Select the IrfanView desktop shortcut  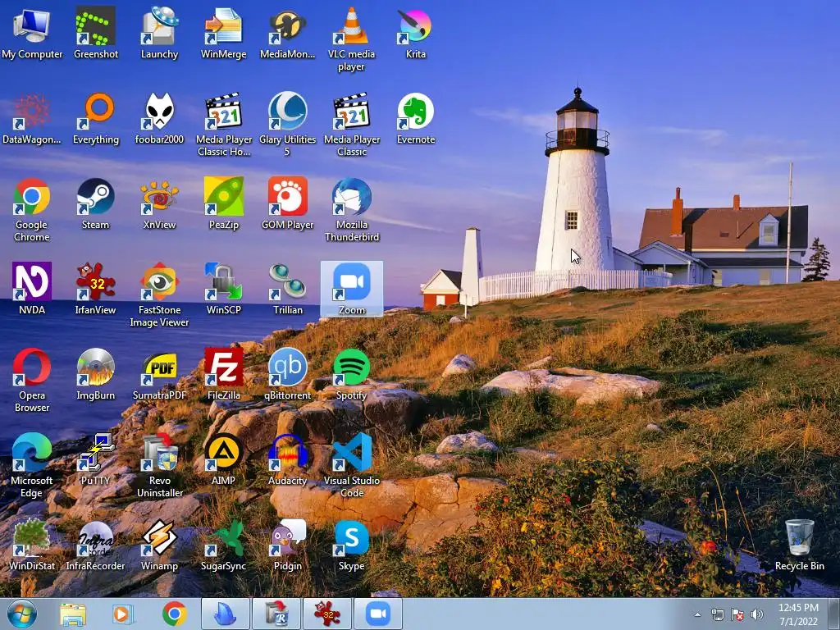[95, 290]
